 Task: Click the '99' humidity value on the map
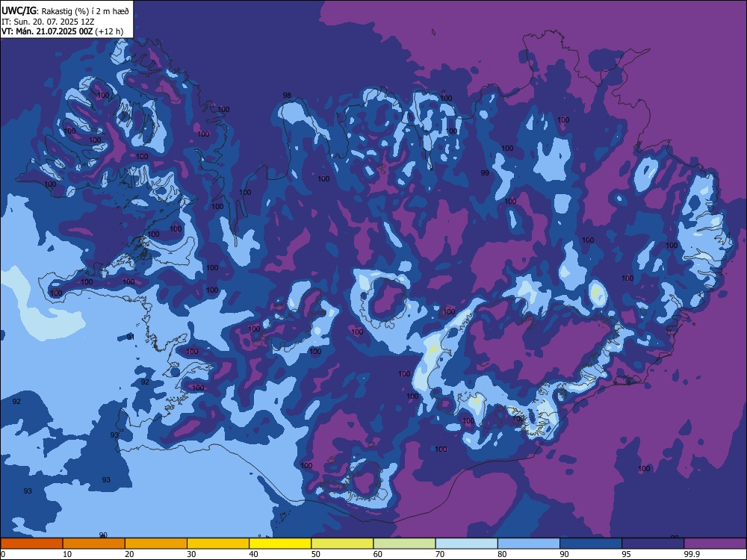485,173
